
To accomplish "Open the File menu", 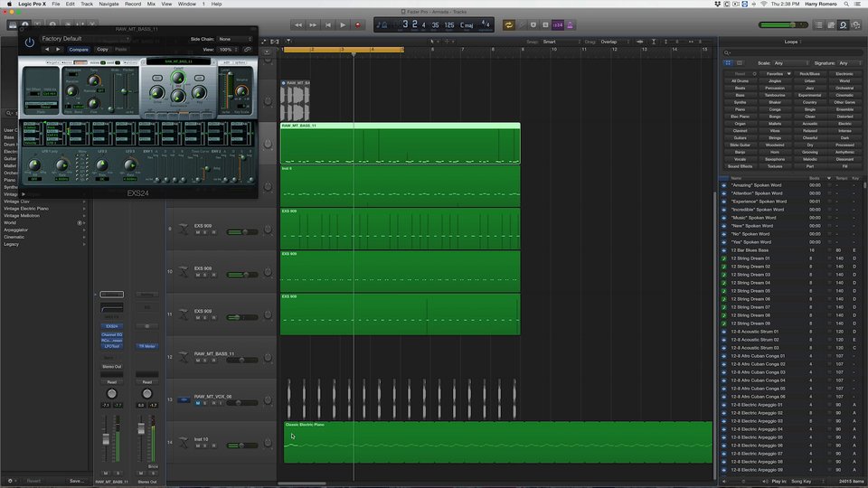I will coord(56,4).
